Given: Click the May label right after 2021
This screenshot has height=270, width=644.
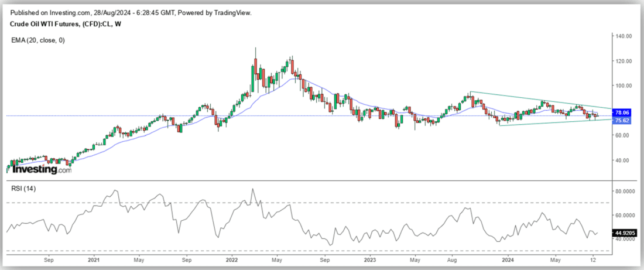Looking at the screenshot, I should point(139,260).
